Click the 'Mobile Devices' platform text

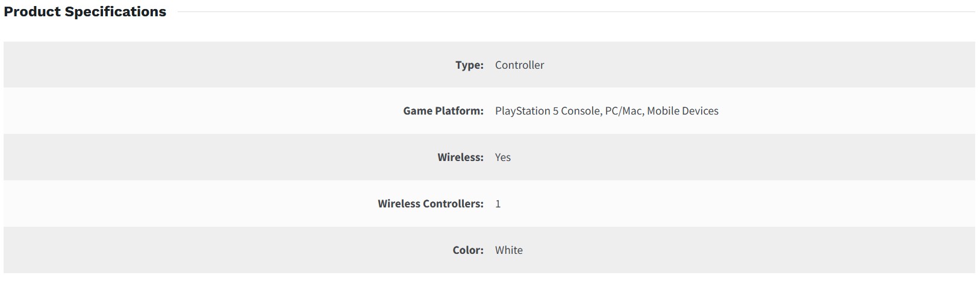pyautogui.click(x=682, y=111)
